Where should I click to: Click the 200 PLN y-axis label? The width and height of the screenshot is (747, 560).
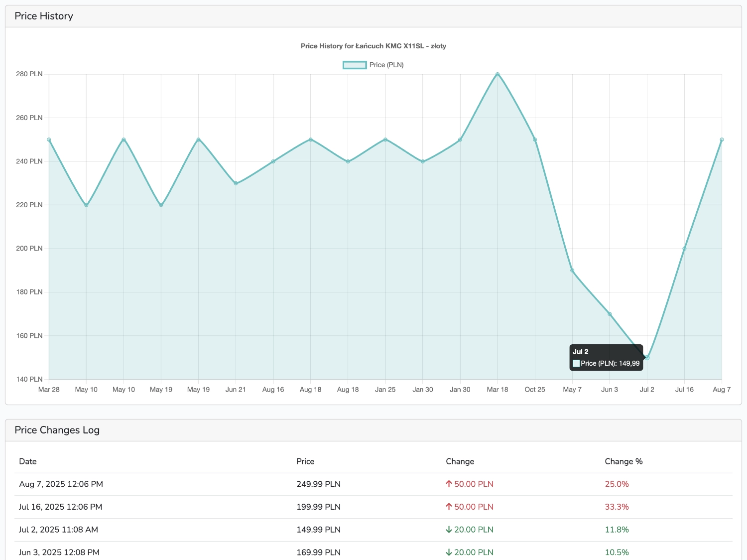click(x=29, y=248)
